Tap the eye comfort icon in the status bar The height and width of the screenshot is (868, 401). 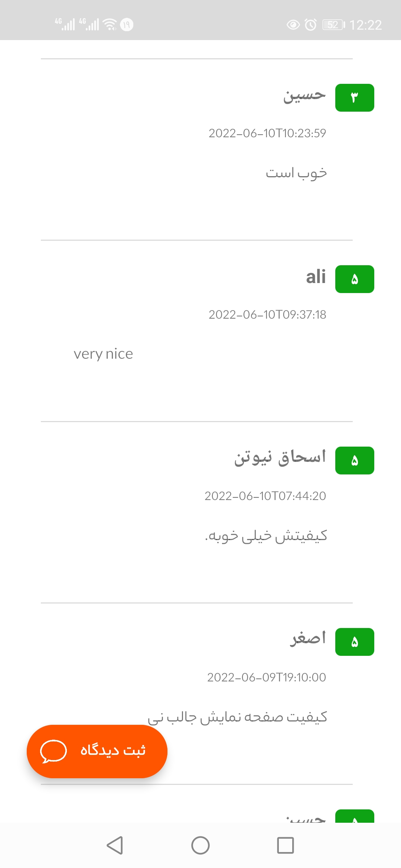293,24
